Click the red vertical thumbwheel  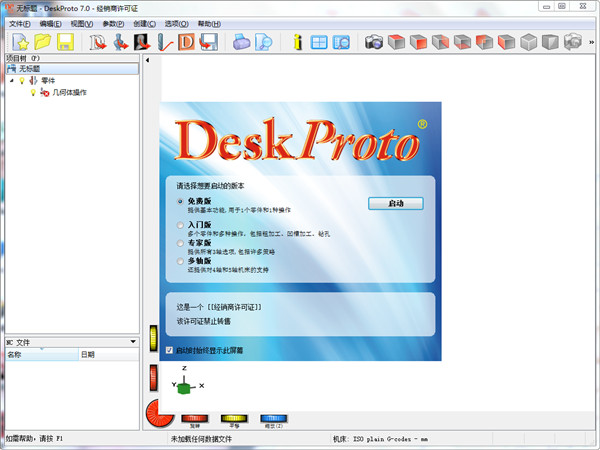(153, 378)
